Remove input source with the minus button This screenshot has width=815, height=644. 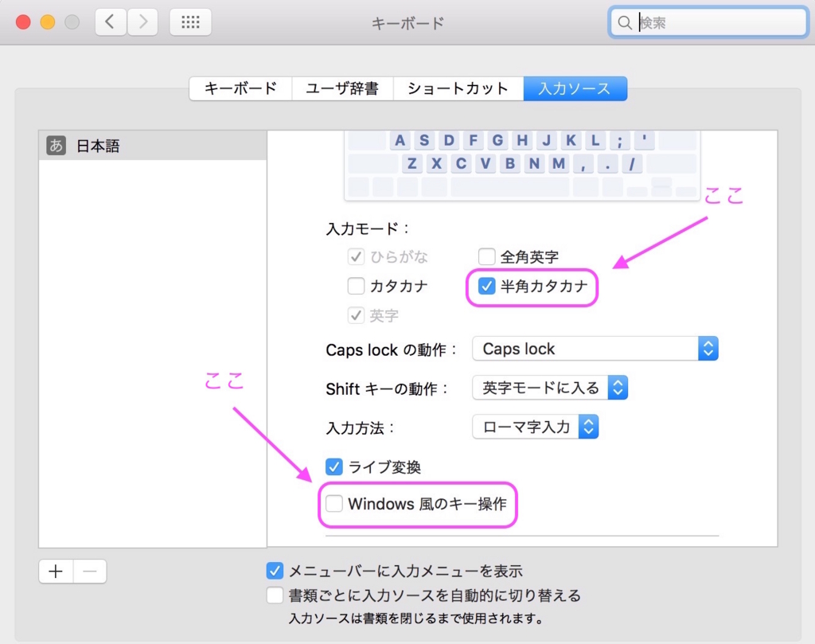(x=90, y=572)
